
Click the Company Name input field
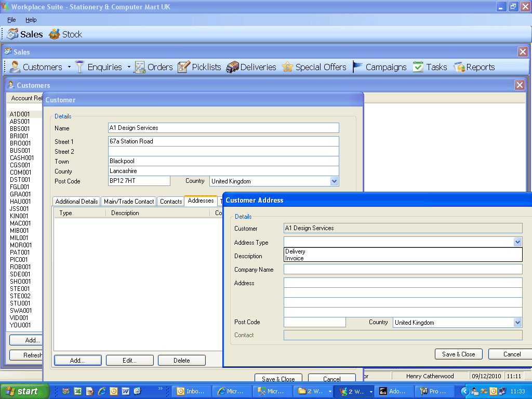pyautogui.click(x=403, y=270)
